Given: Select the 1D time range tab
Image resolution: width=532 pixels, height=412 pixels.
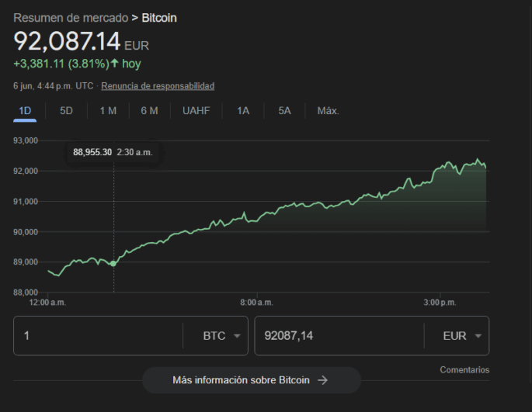Looking at the screenshot, I should pos(25,111).
